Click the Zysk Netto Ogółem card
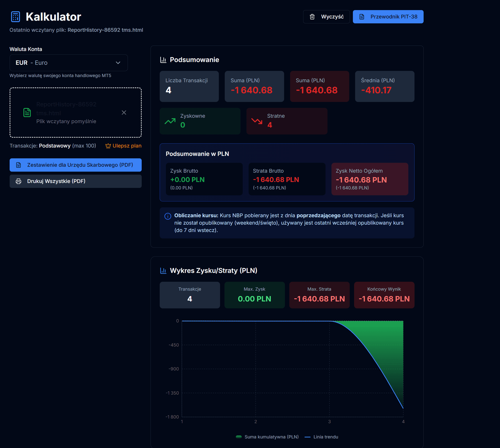The height and width of the screenshot is (448, 500). click(x=369, y=179)
